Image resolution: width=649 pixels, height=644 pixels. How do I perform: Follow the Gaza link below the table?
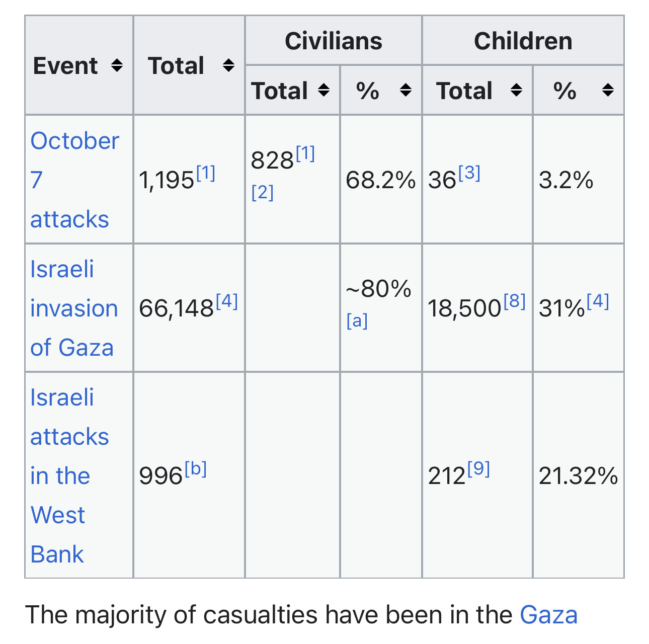pos(548,615)
